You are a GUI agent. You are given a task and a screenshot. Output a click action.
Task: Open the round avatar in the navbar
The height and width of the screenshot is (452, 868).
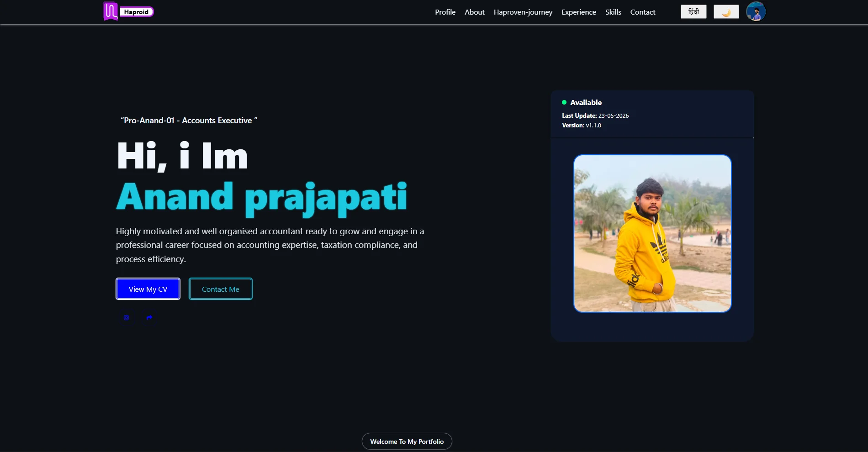(x=756, y=11)
